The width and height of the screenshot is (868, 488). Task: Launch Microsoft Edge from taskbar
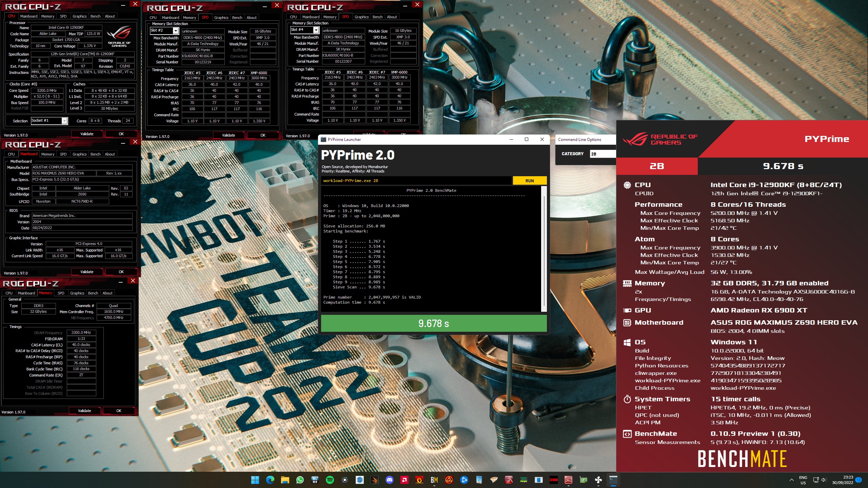click(x=270, y=480)
